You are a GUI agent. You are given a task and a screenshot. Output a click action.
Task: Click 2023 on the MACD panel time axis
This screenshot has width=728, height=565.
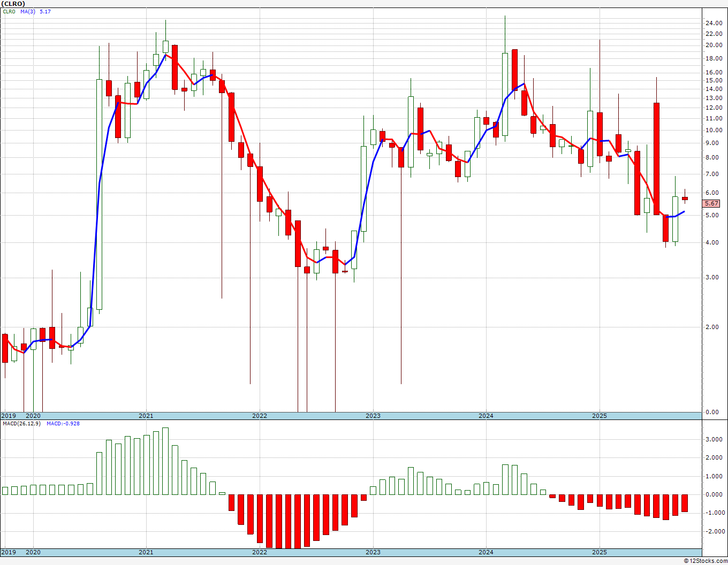[x=373, y=552]
